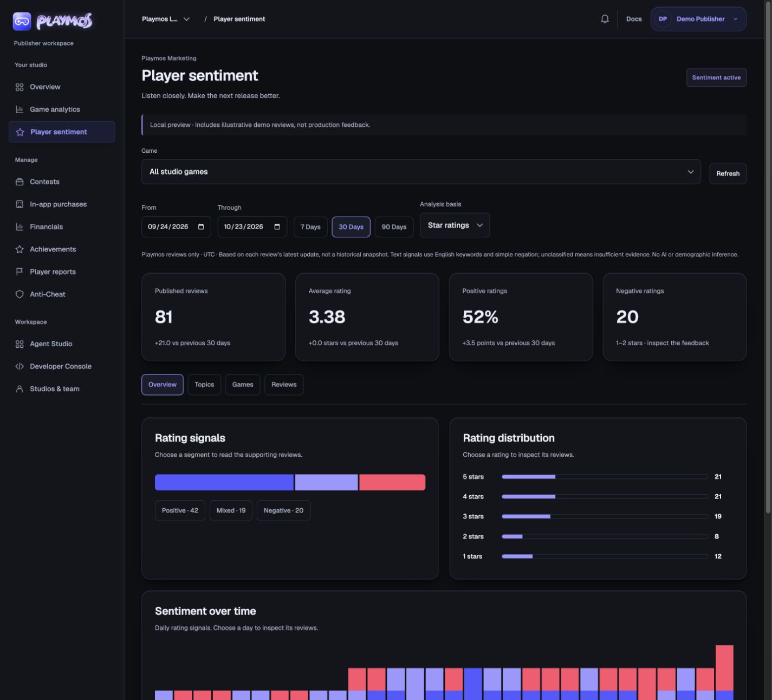This screenshot has width=772, height=700.
Task: Click the Developer Console code icon
Action: pyautogui.click(x=20, y=366)
